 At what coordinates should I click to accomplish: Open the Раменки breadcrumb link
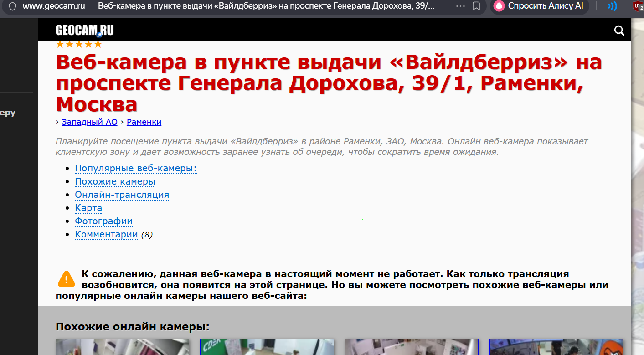tap(144, 122)
